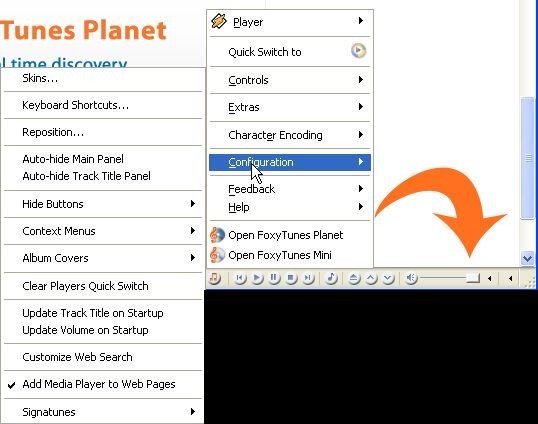Open the Help submenu
Image resolution: width=538 pixels, height=424 pixels.
click(x=290, y=207)
